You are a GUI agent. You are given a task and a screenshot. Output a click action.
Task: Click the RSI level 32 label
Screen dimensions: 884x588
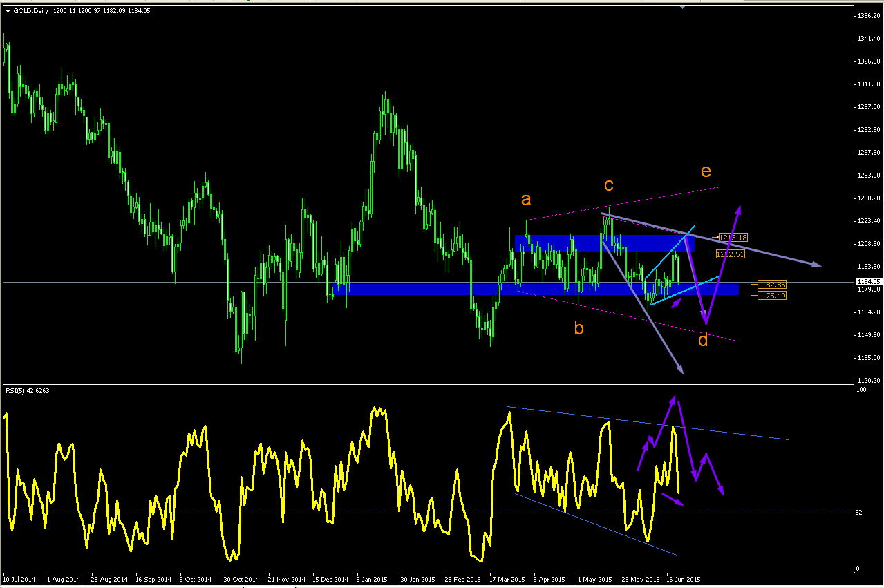[860, 513]
